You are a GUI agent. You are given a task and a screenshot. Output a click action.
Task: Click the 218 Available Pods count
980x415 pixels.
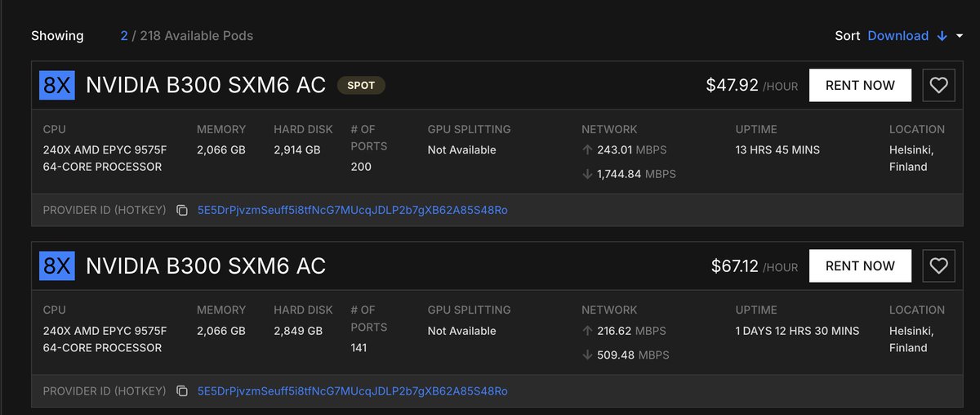point(197,36)
